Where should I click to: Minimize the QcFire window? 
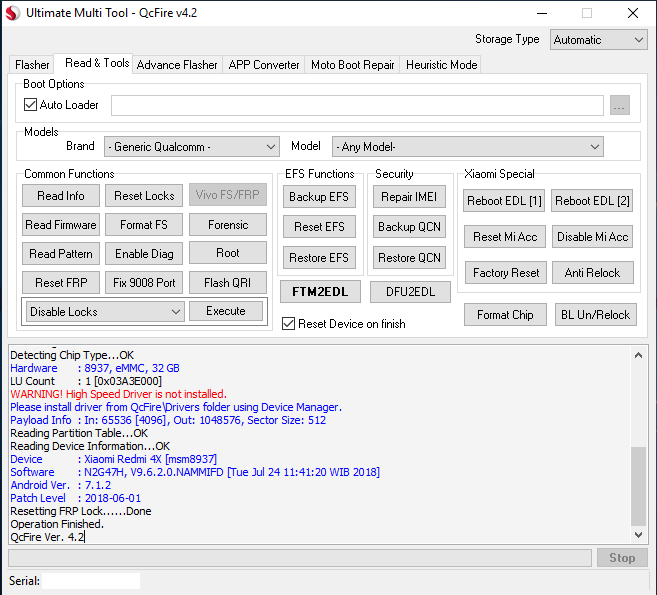click(542, 13)
